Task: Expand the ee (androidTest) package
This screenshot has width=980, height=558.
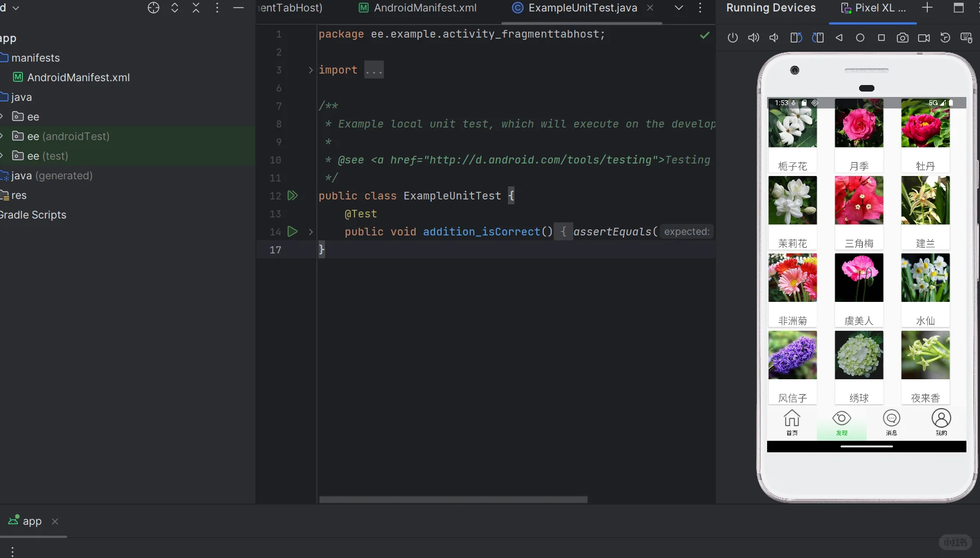Action: coord(2,136)
